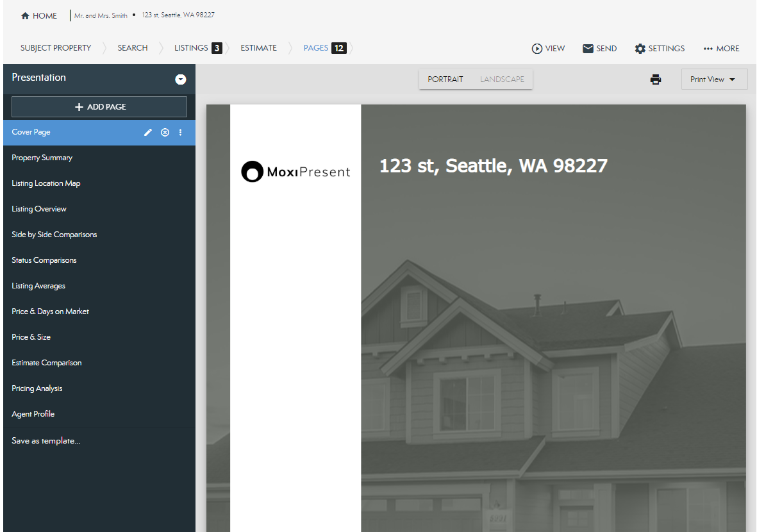Image resolution: width=757 pixels, height=532 pixels.
Task: Open the Listing Location Map page
Action: tap(46, 183)
